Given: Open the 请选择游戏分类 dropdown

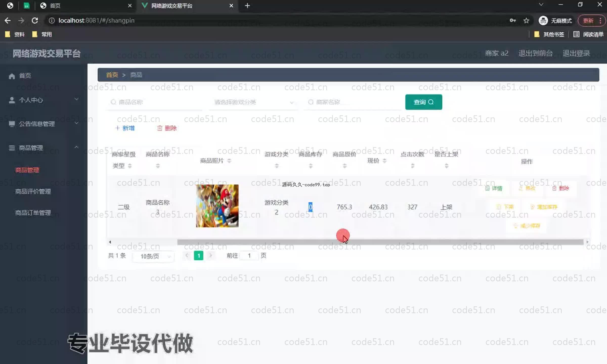Looking at the screenshot, I should [253, 102].
